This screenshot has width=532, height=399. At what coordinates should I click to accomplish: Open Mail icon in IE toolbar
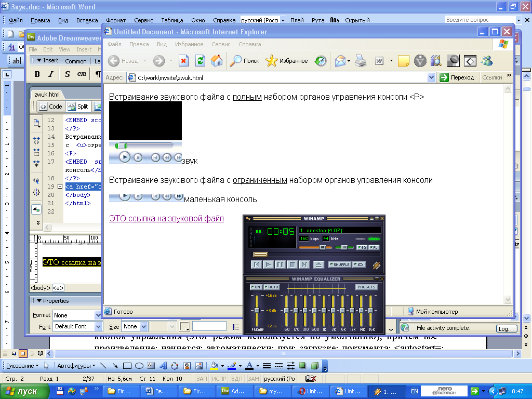[x=340, y=61]
